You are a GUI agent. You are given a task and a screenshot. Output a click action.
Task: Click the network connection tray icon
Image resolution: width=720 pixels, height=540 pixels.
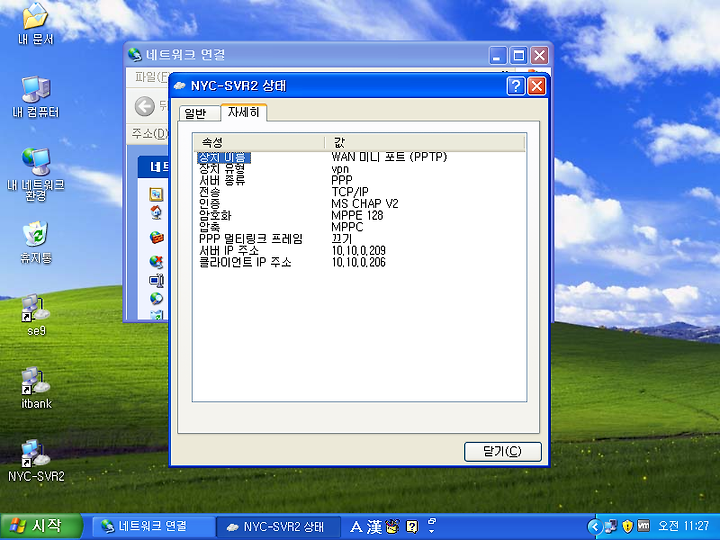tap(611, 526)
